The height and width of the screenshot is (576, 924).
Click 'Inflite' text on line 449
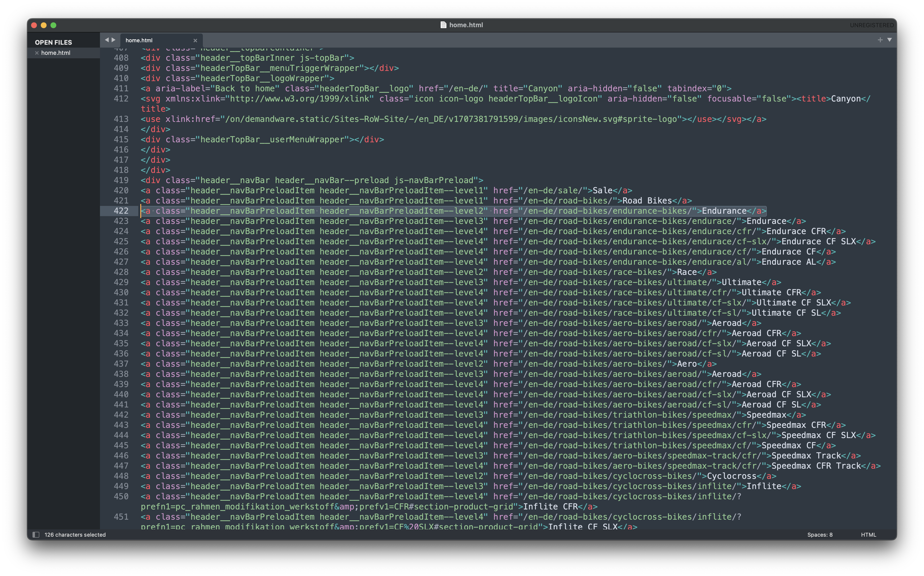point(764,486)
